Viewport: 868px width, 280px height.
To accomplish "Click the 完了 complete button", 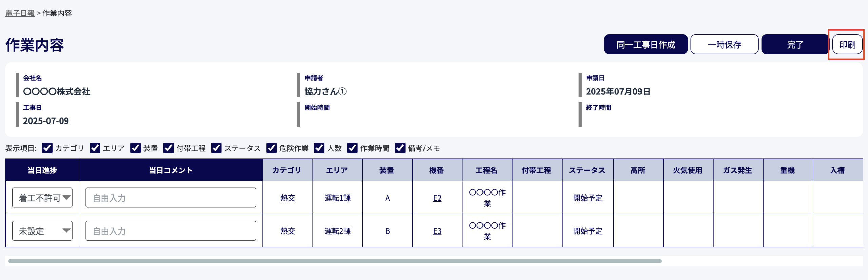I will (795, 44).
